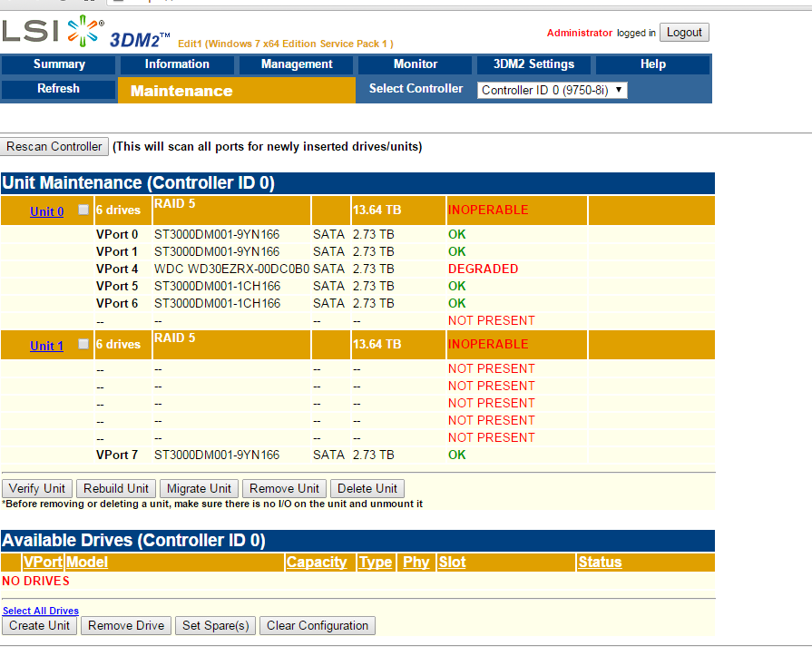
Task: Open the Select Controller dropdown
Action: coord(552,90)
